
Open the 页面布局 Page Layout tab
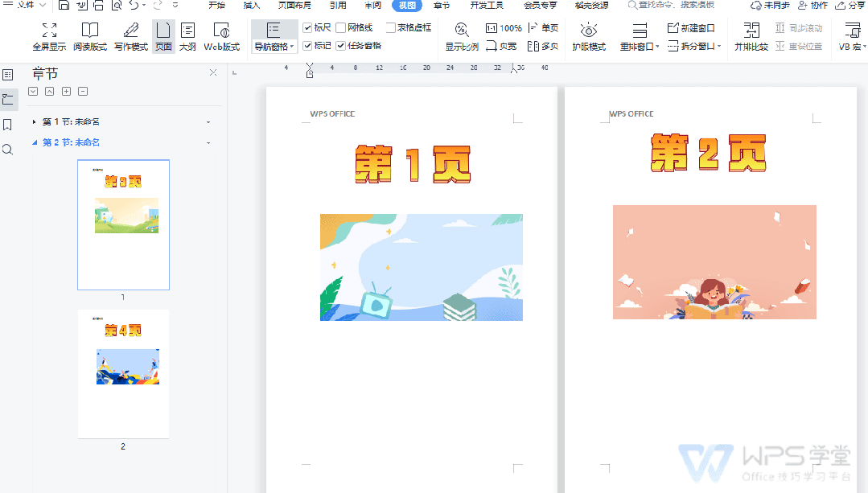click(x=294, y=6)
